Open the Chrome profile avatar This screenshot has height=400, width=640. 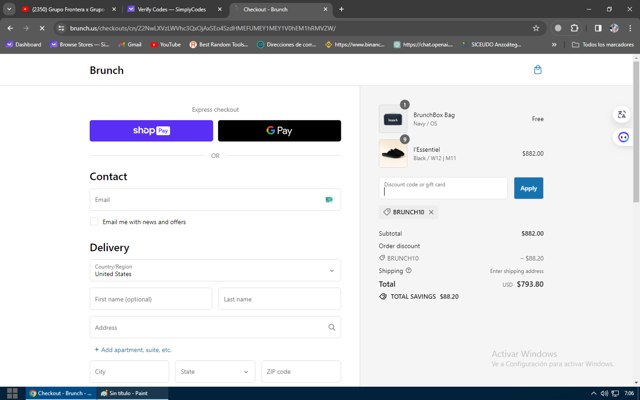click(614, 28)
